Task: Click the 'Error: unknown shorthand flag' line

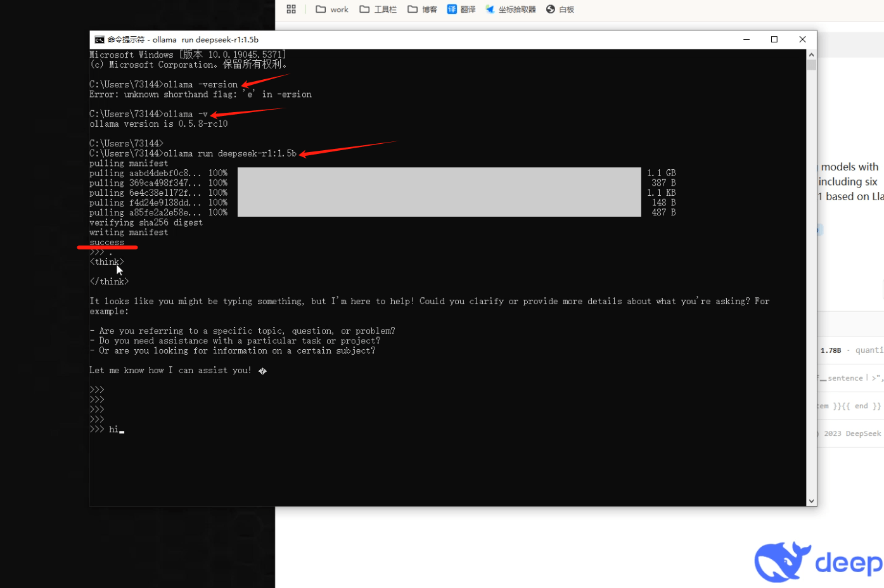Action: pyautogui.click(x=200, y=94)
